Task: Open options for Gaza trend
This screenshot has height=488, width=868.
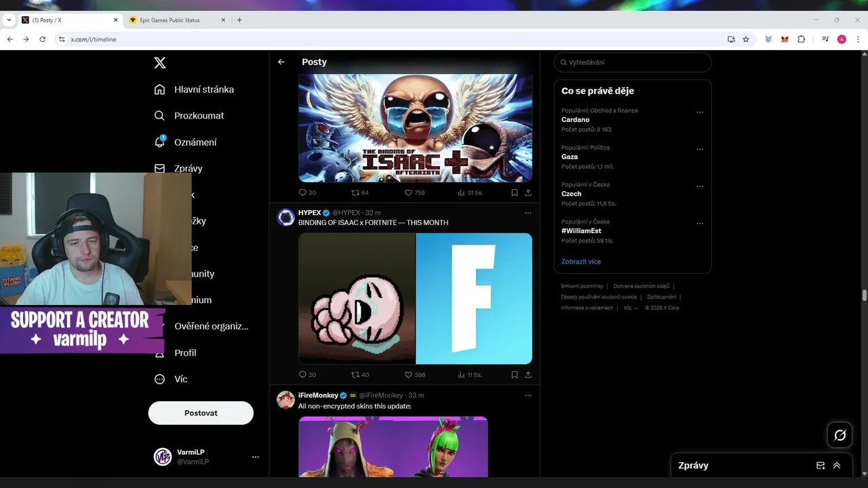Action: click(700, 149)
